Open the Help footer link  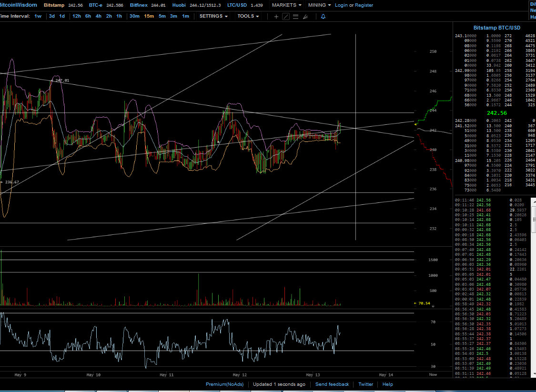click(388, 384)
